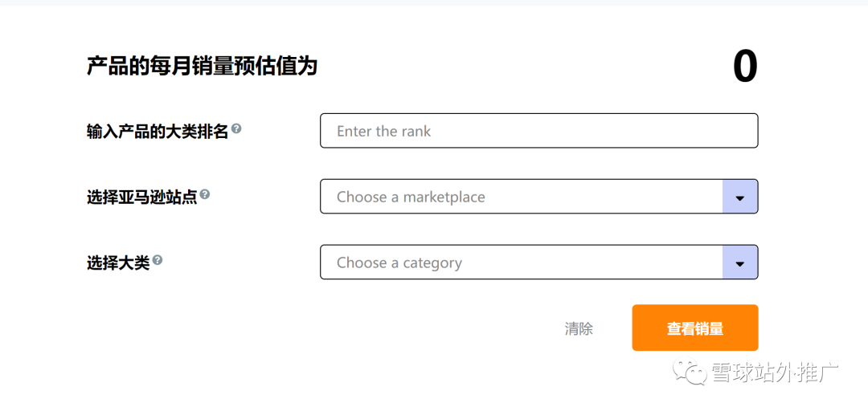Click the "Enter the rank" placeholder text

pos(384,132)
